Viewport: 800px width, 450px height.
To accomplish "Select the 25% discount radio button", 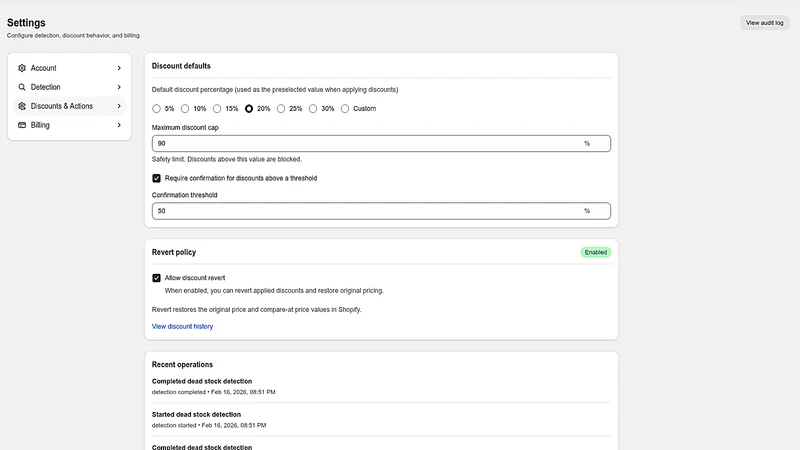I will coord(281,109).
